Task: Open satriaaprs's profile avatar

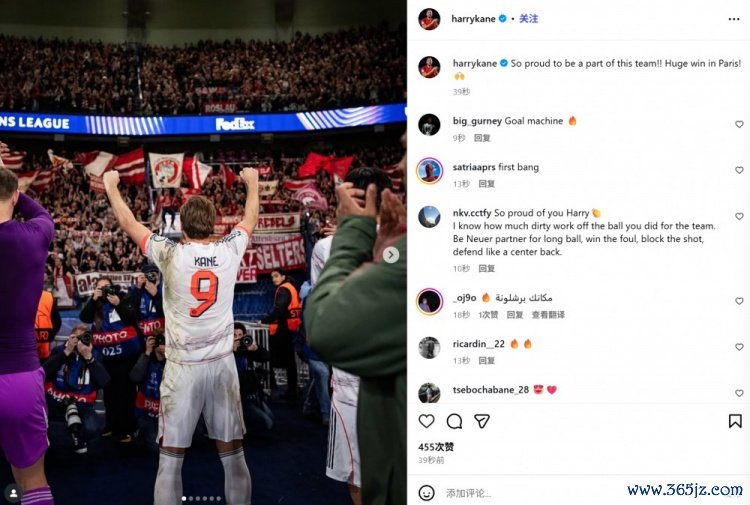Action: 429,170
